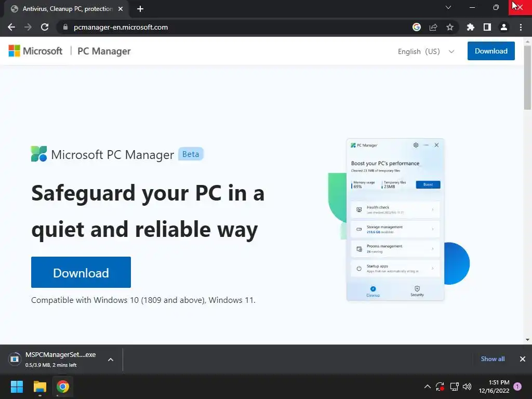
Task: Click the padlock site info icon
Action: (65, 27)
